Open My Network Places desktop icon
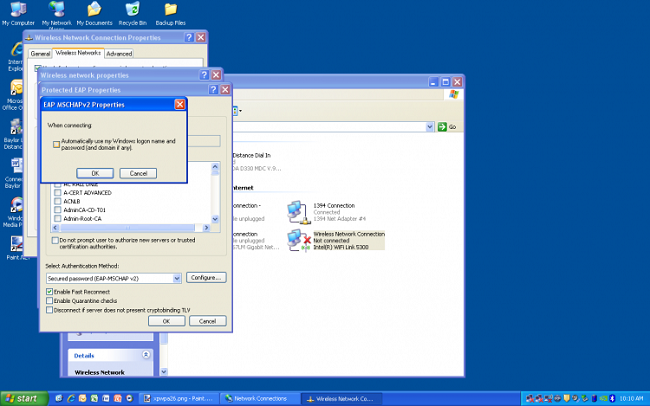The height and width of the screenshot is (406, 650). pos(56,14)
